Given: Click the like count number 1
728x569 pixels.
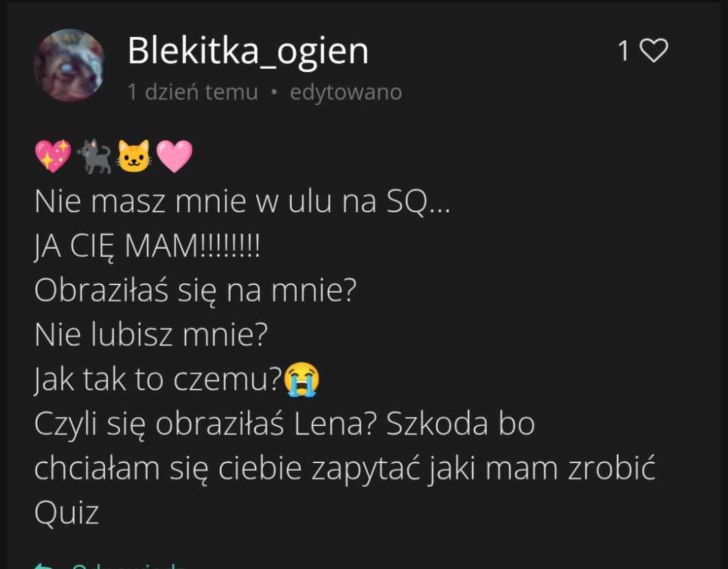Looking at the screenshot, I should click(x=624, y=51).
